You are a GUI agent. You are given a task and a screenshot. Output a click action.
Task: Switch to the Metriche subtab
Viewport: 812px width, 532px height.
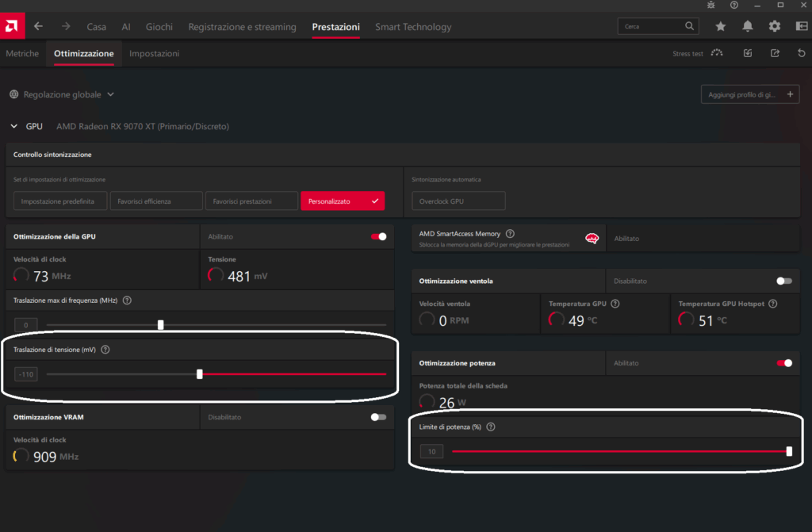[x=22, y=53]
